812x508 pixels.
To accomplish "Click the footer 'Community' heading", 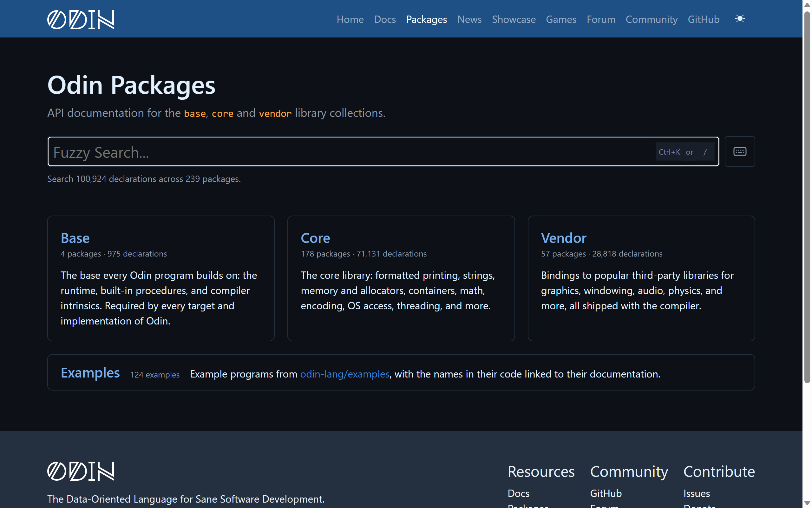I will [629, 472].
